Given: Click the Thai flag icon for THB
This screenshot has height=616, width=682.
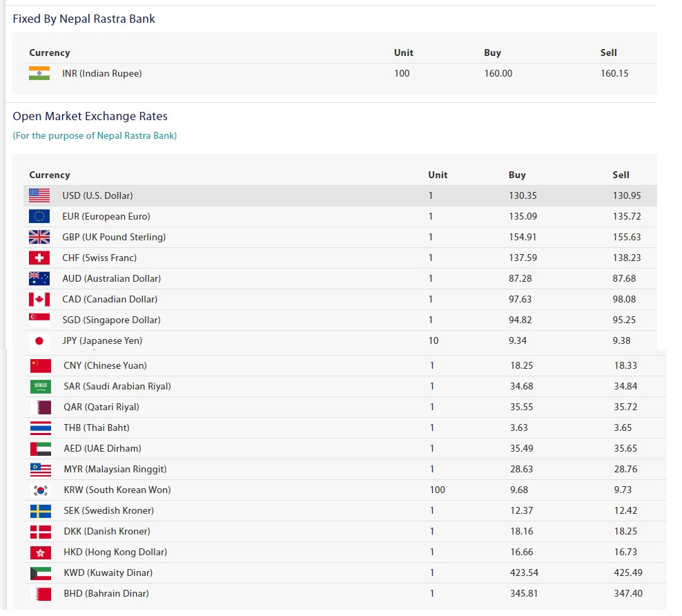Looking at the screenshot, I should [41, 428].
